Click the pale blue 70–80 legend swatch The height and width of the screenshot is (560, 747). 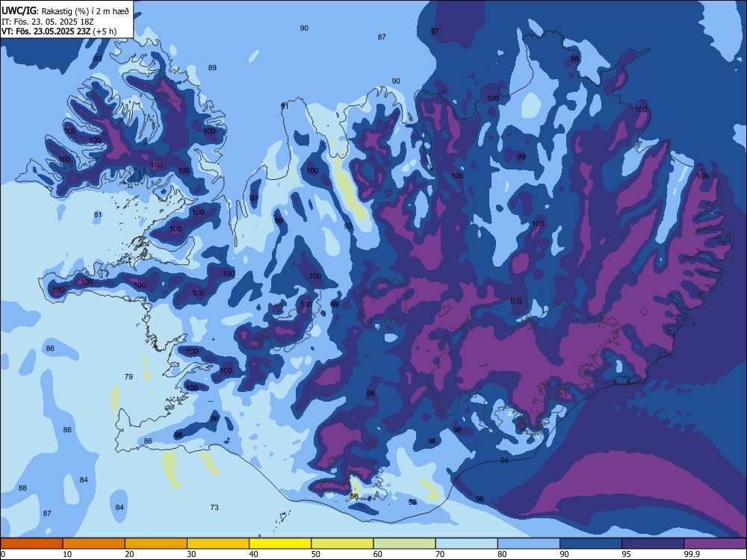[466, 544]
